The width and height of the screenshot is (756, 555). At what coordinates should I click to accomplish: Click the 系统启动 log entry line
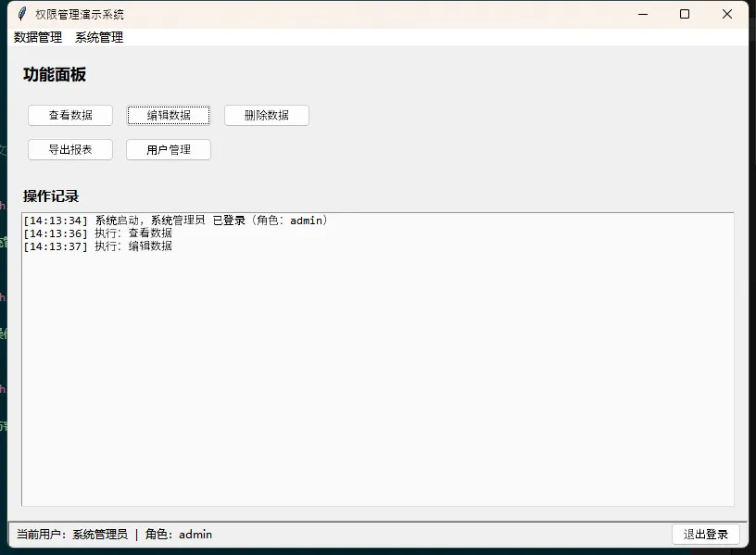click(x=176, y=221)
